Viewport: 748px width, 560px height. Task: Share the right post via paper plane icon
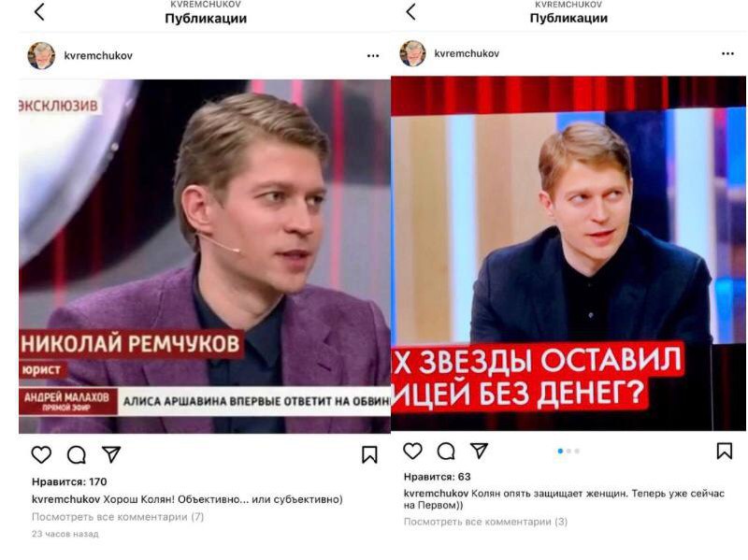point(479,451)
